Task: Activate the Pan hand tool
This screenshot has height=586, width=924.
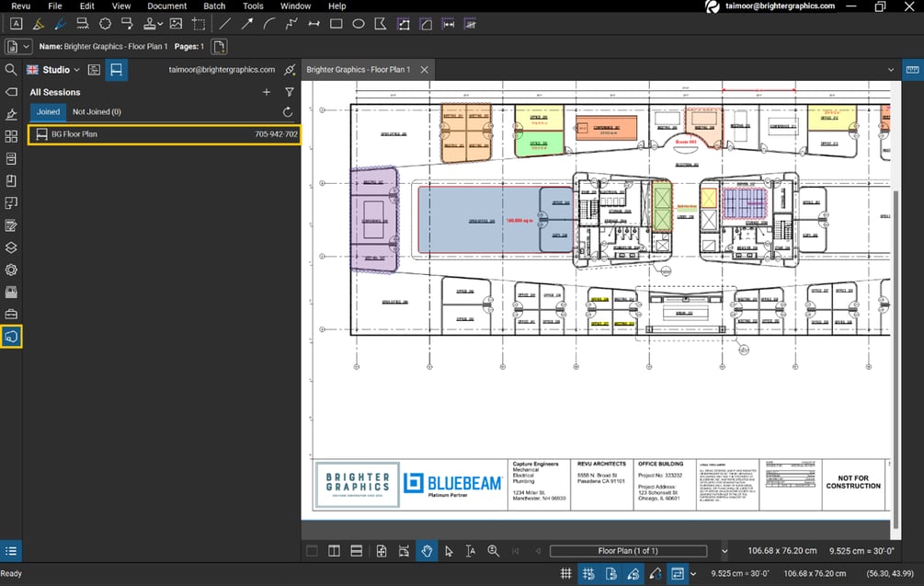Action: coord(427,550)
